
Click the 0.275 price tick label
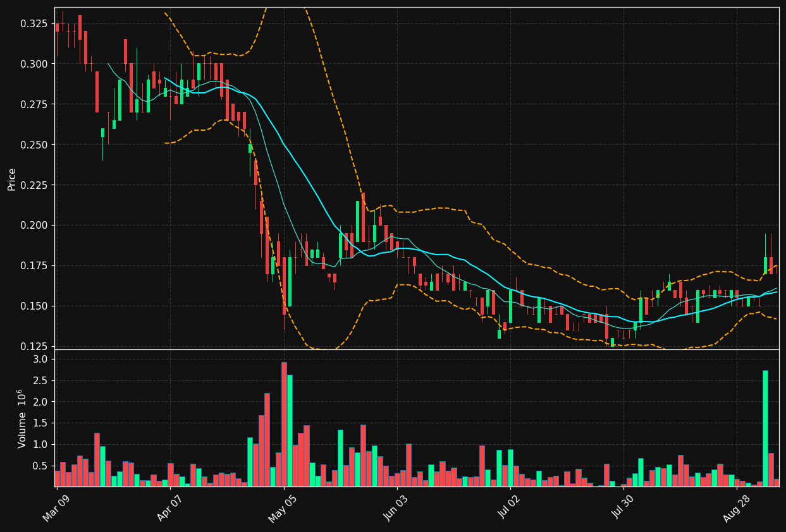[x=35, y=104]
